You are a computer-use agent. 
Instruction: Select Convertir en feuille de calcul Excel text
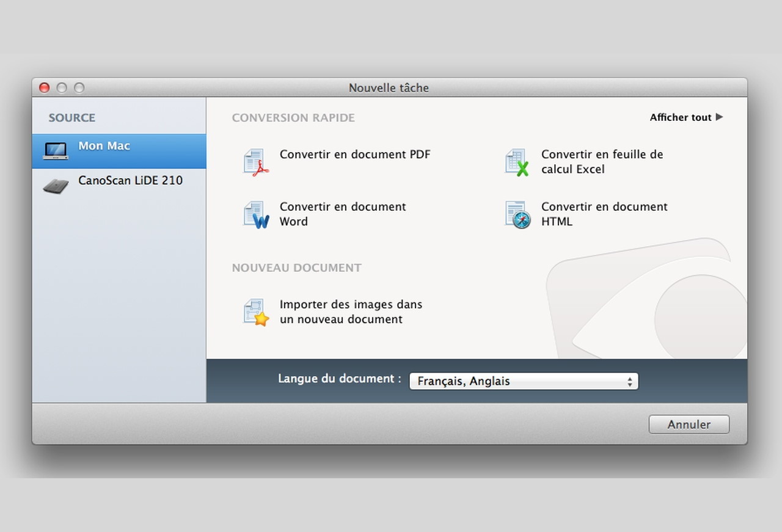(x=601, y=162)
